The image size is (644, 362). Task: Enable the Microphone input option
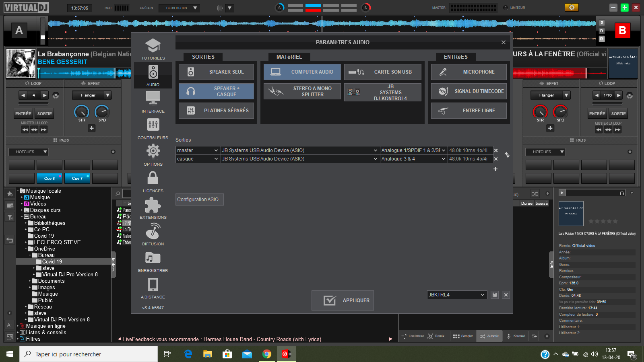(469, 72)
